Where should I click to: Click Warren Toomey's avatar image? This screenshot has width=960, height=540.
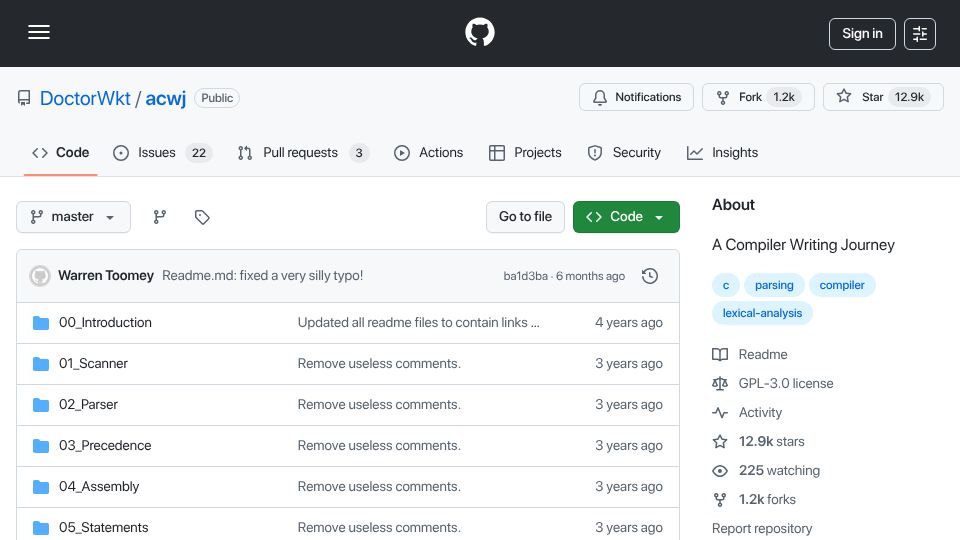(40, 276)
